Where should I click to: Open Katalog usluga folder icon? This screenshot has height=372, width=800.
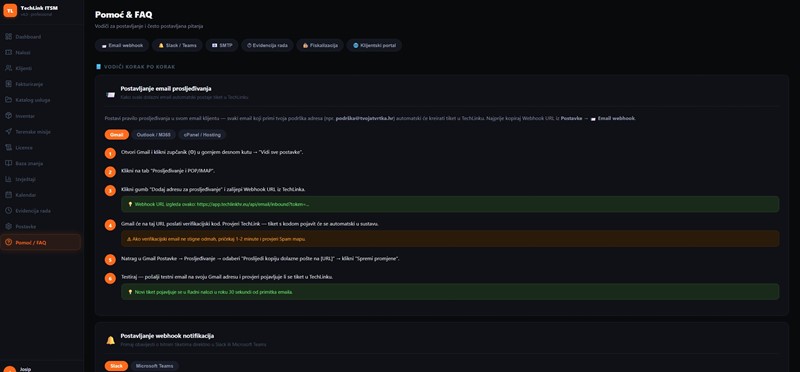pos(8,100)
